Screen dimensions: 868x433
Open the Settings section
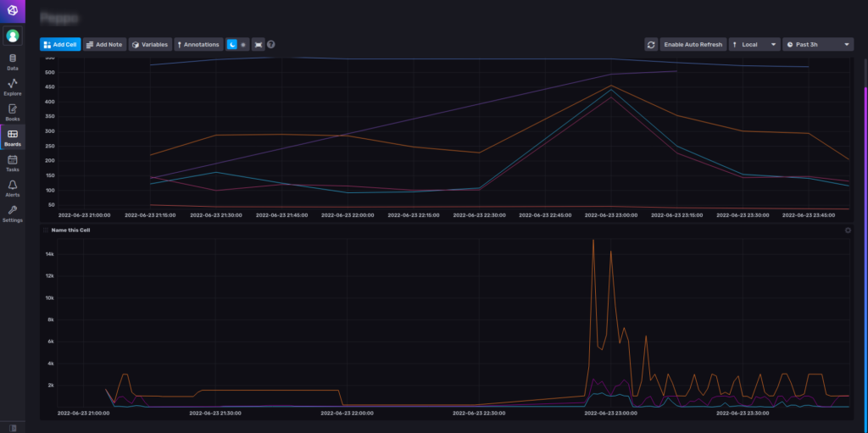point(12,214)
